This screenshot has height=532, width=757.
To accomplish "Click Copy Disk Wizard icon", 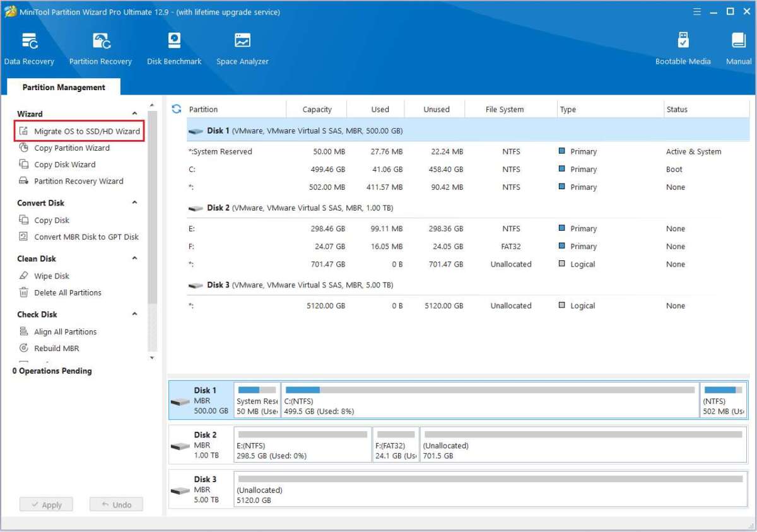I will pos(24,164).
